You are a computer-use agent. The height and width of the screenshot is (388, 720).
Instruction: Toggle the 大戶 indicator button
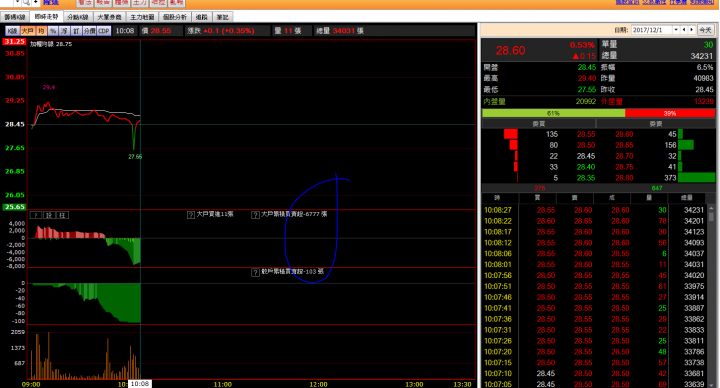click(x=28, y=31)
